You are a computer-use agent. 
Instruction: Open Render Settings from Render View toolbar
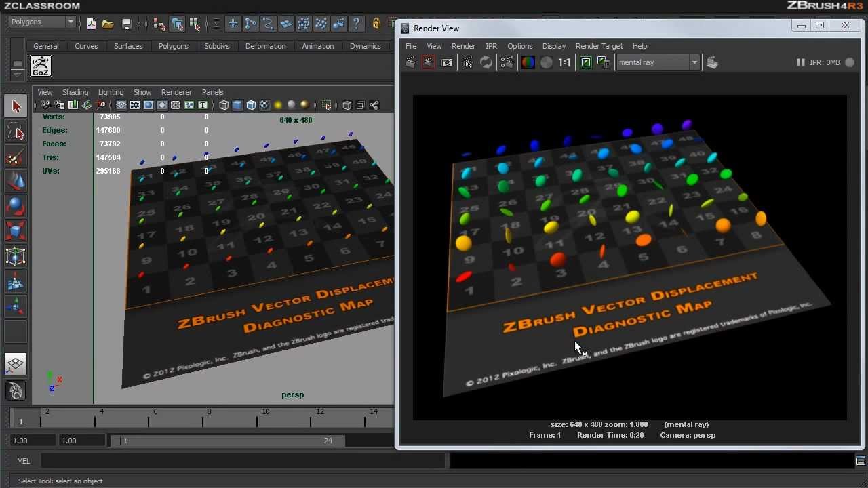pos(507,62)
